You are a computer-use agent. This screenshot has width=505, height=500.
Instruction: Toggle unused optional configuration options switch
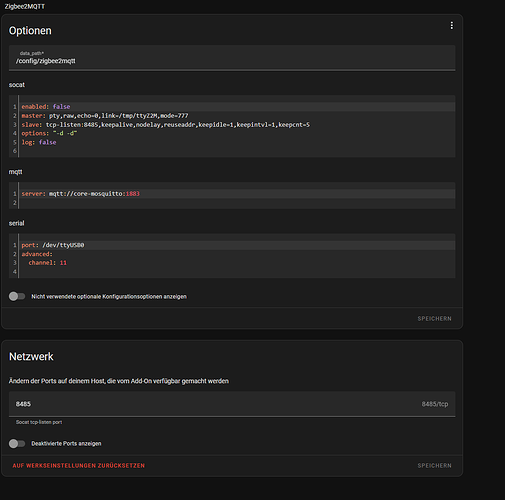click(17, 296)
